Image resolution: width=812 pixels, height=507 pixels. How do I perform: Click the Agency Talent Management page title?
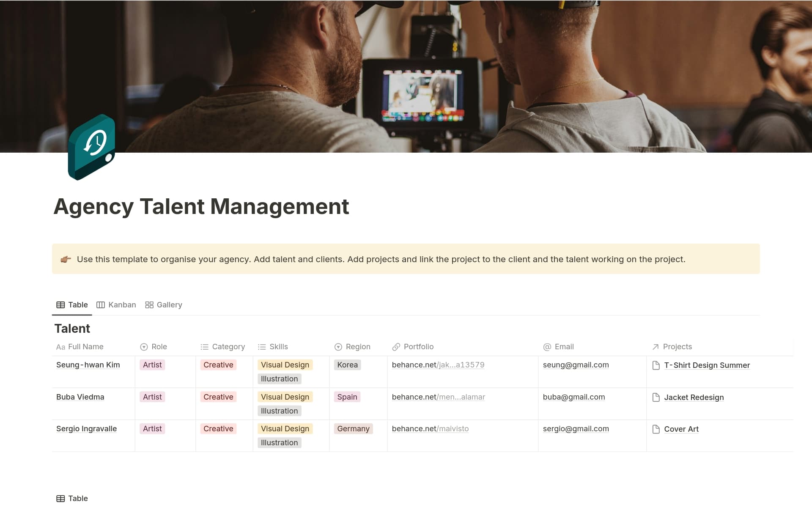(x=201, y=207)
